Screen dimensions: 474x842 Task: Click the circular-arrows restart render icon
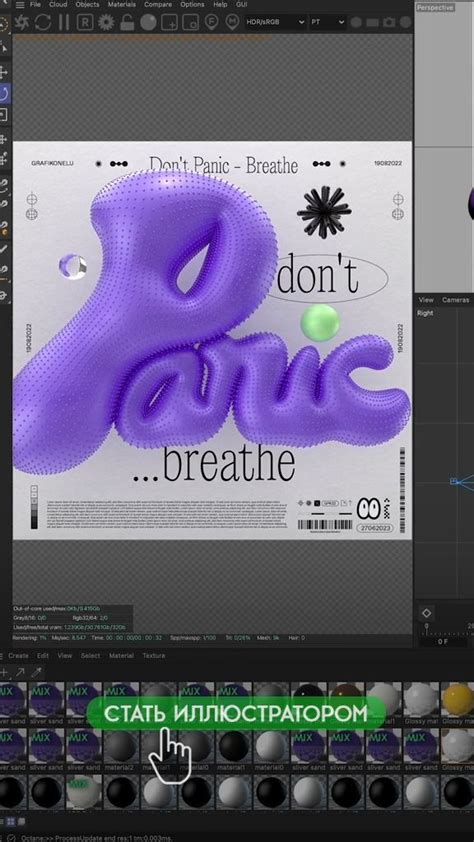click(x=43, y=23)
